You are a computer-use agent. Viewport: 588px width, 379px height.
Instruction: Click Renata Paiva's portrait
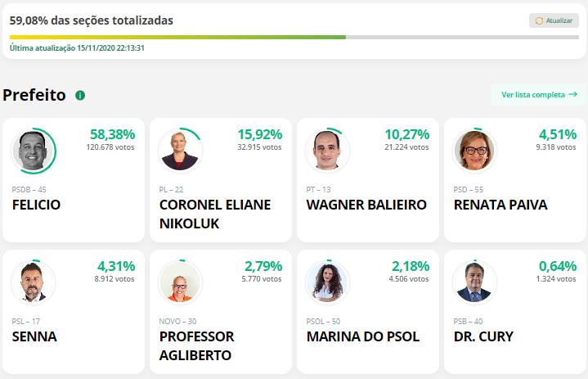[474, 151]
